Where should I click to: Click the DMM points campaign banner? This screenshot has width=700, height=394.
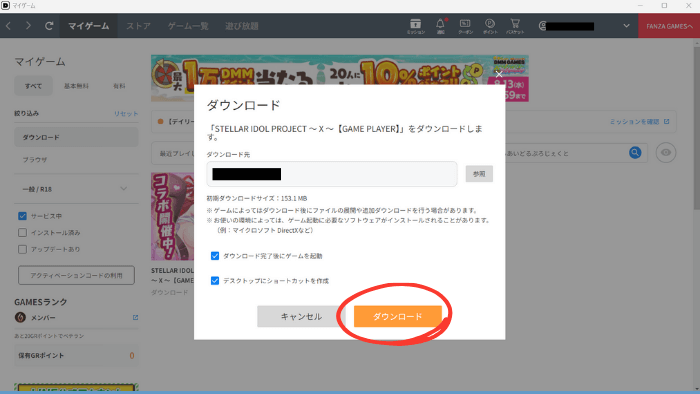coord(340,78)
